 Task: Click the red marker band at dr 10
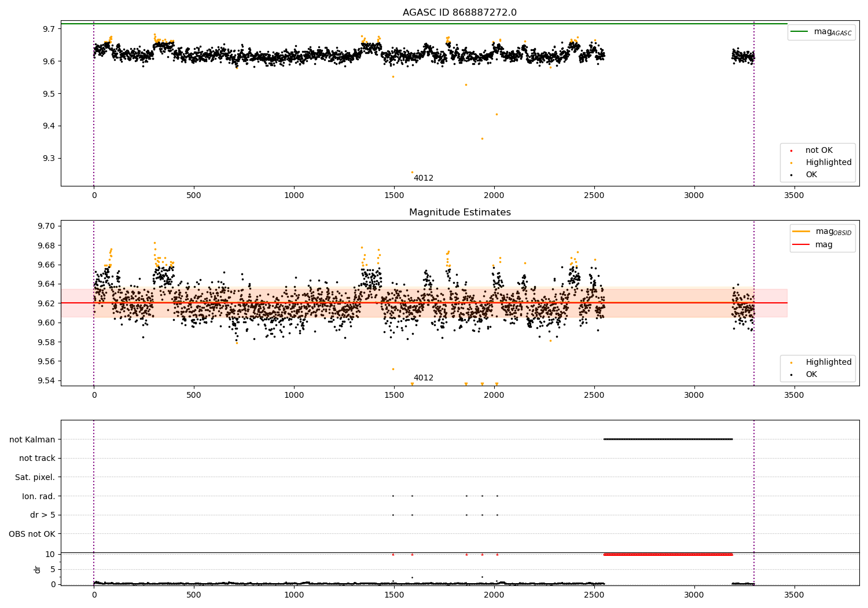[668, 554]
